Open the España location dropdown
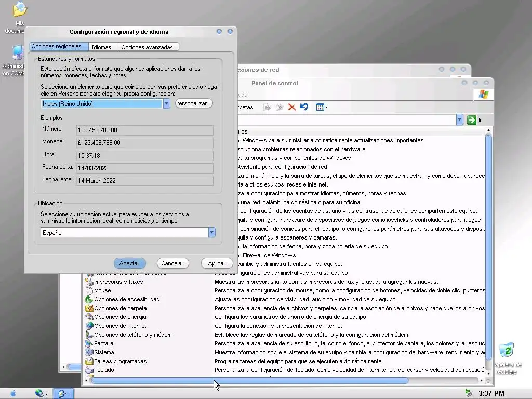This screenshot has height=399, width=532. (x=212, y=232)
